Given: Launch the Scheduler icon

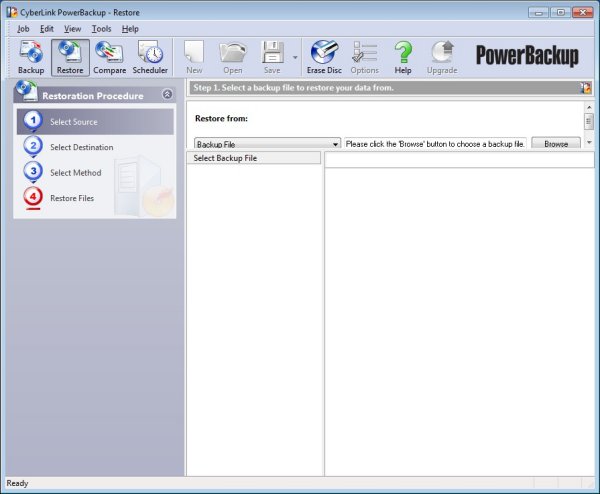Looking at the screenshot, I should click(x=150, y=57).
